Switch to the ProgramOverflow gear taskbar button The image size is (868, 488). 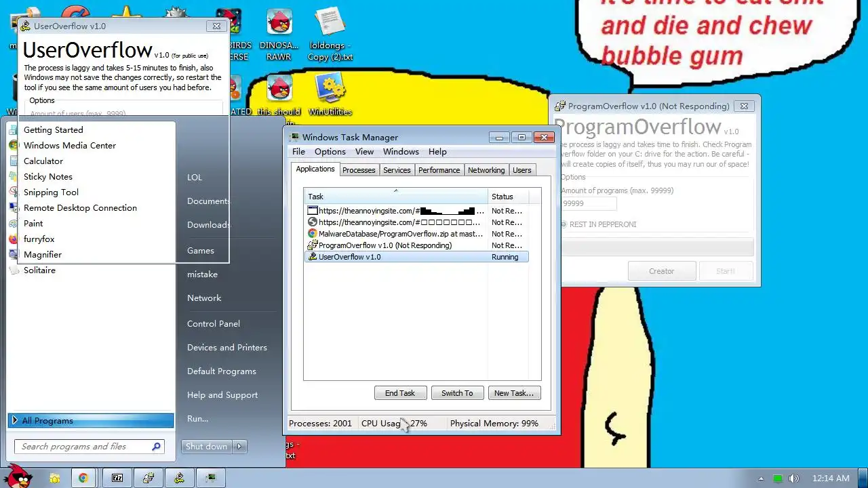pos(149,478)
